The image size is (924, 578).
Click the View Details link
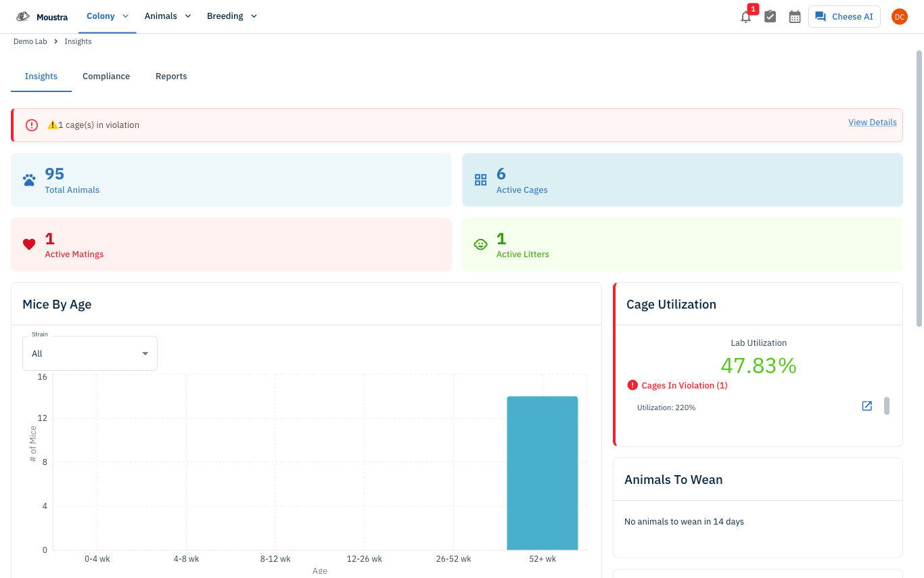(873, 123)
